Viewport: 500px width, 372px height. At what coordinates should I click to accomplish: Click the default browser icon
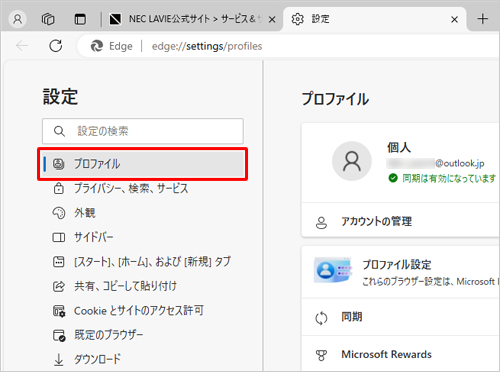tap(59, 335)
